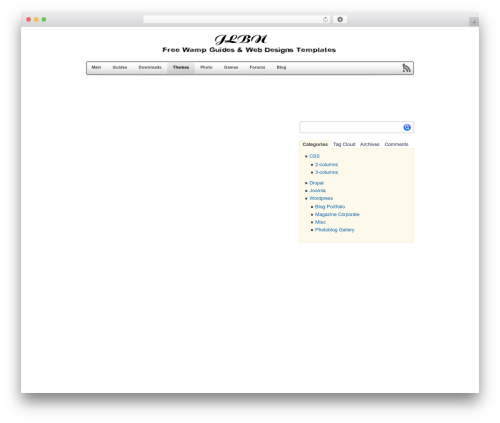Click the green maximize window button

pos(44,19)
